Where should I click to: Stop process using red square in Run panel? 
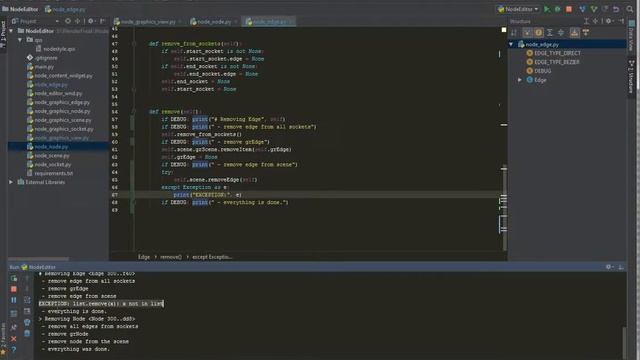(14, 289)
